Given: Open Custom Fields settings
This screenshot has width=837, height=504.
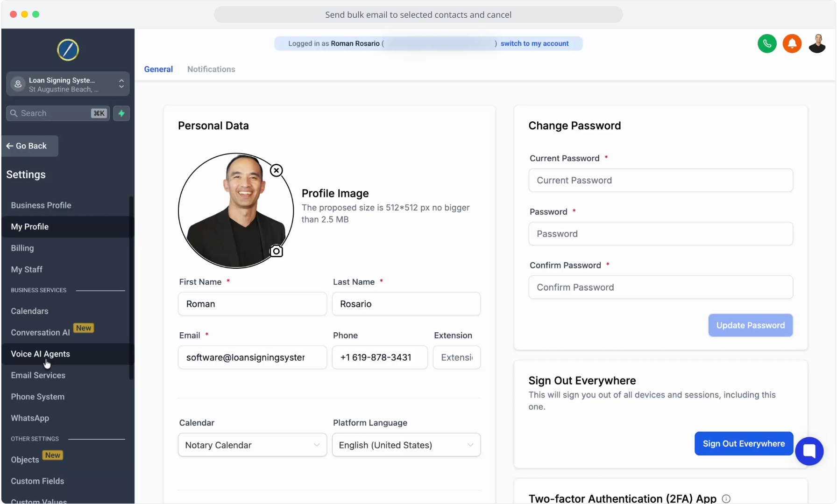Looking at the screenshot, I should [x=37, y=482].
